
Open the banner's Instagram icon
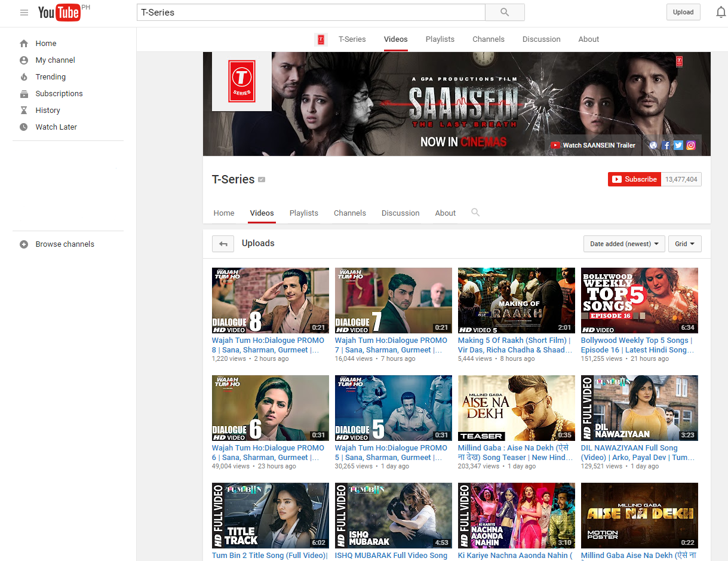pyautogui.click(x=691, y=145)
